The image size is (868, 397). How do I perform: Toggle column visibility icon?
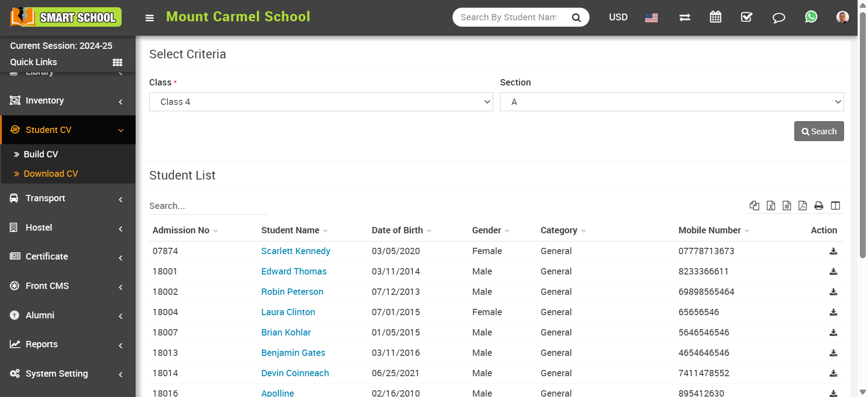835,206
